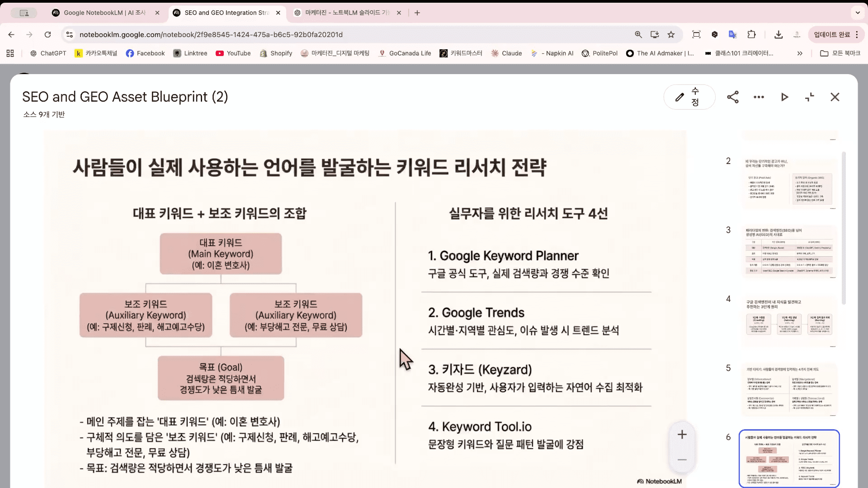
Task: Open the three-dot more options menu
Action: point(759,97)
